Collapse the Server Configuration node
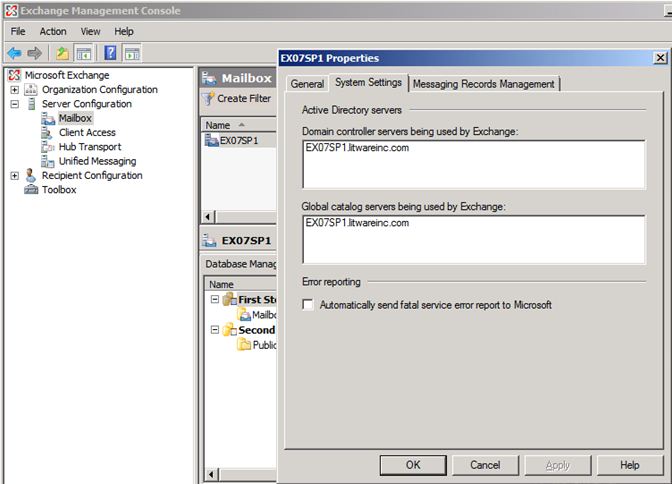 pos(15,104)
